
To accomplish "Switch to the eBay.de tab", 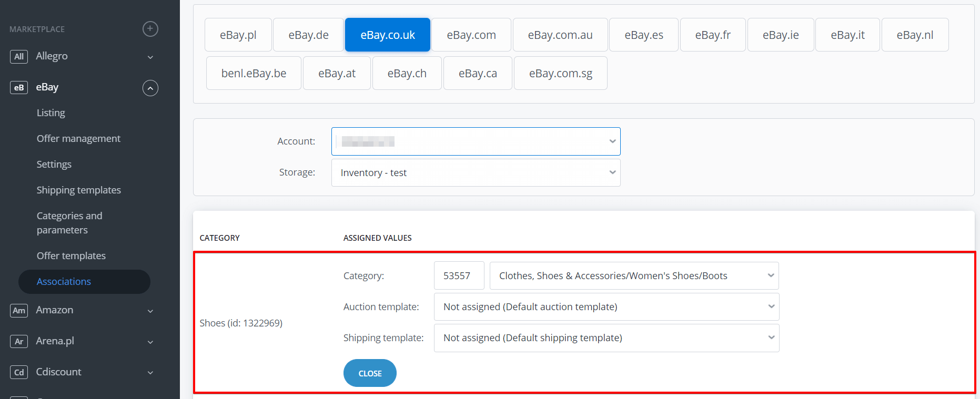I will (308, 35).
